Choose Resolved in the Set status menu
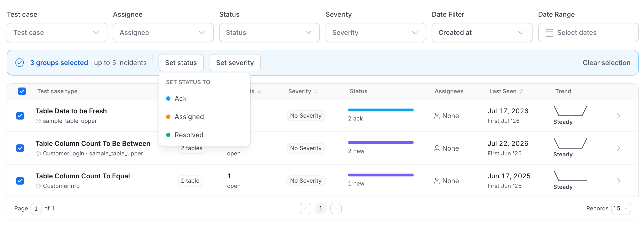 click(x=204, y=135)
